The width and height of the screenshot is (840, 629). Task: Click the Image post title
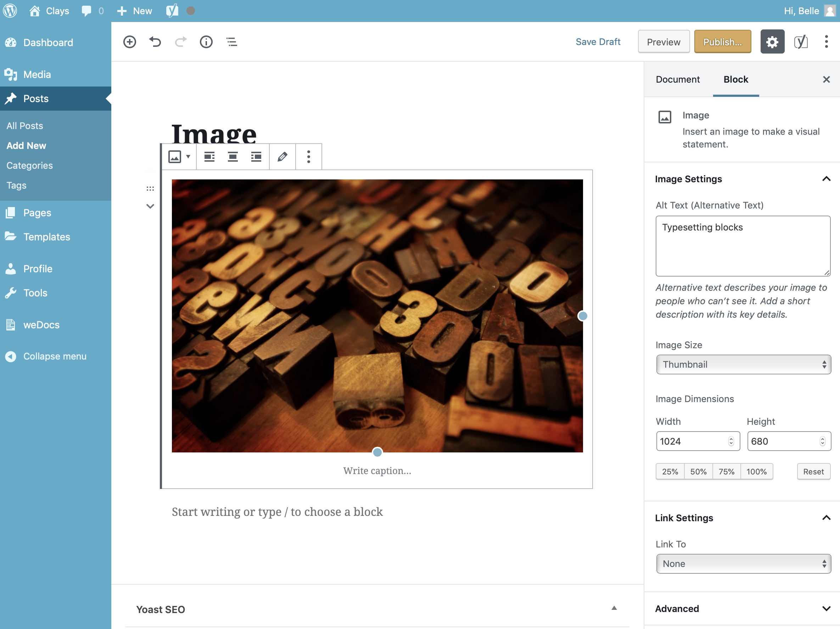(x=214, y=134)
